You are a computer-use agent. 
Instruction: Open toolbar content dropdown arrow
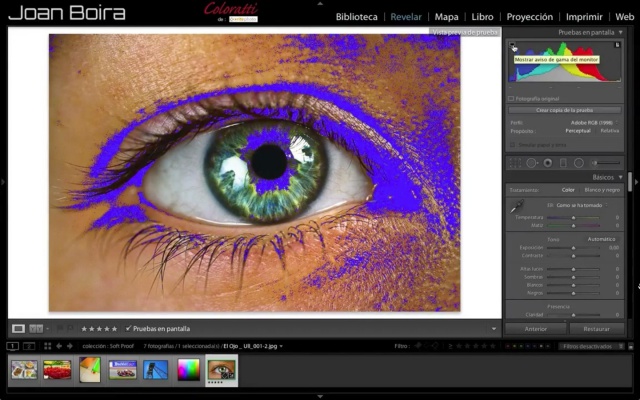click(494, 329)
